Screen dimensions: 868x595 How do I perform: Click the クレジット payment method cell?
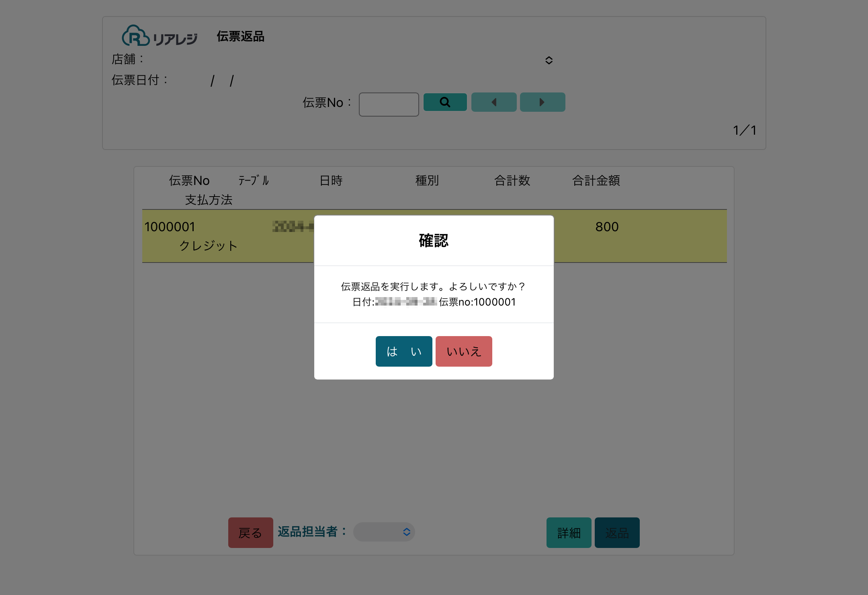(x=208, y=246)
